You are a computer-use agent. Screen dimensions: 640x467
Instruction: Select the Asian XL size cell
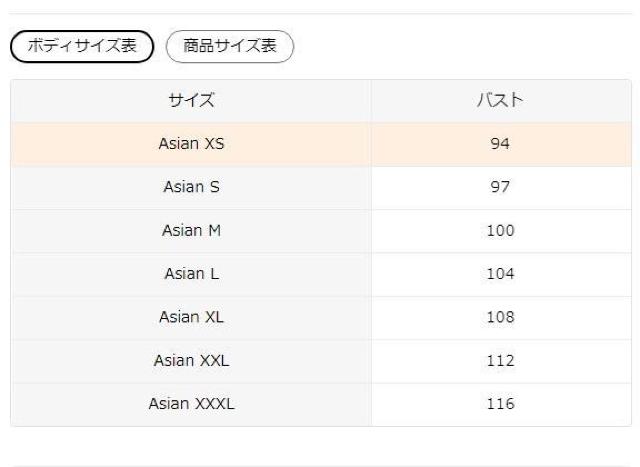[191, 318]
